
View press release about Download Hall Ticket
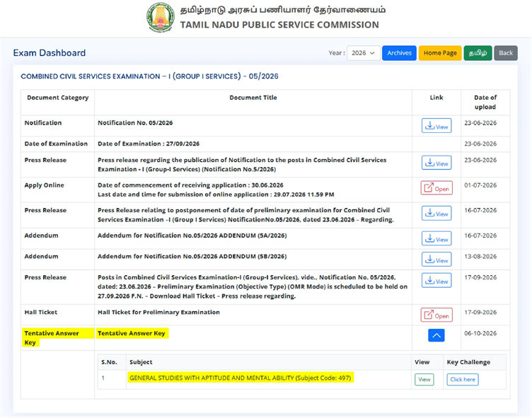pyautogui.click(x=436, y=281)
